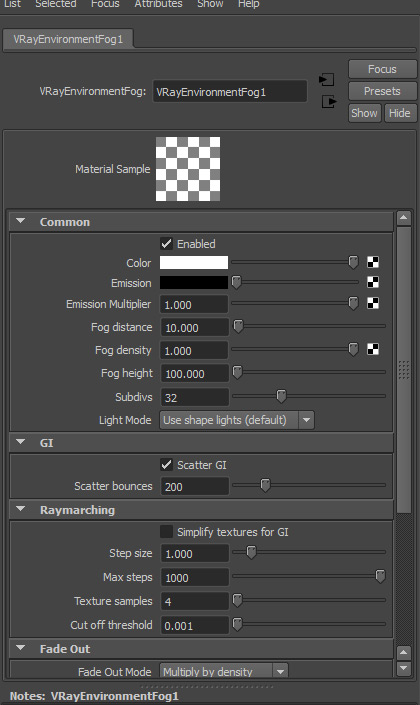Select the VRayEnvironmentFog1 tab
Image resolution: width=420 pixels, height=705 pixels.
click(x=68, y=39)
